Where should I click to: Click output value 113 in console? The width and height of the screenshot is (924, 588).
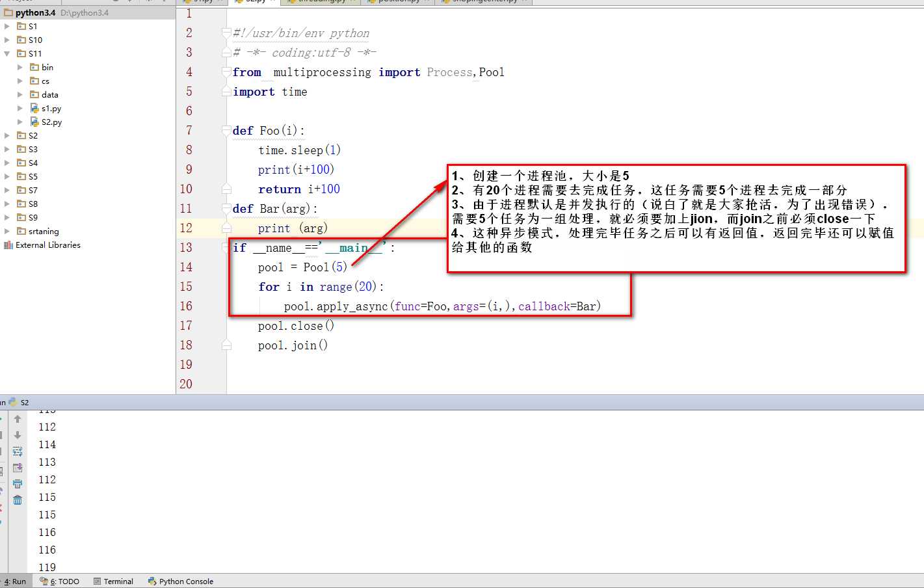(47, 462)
